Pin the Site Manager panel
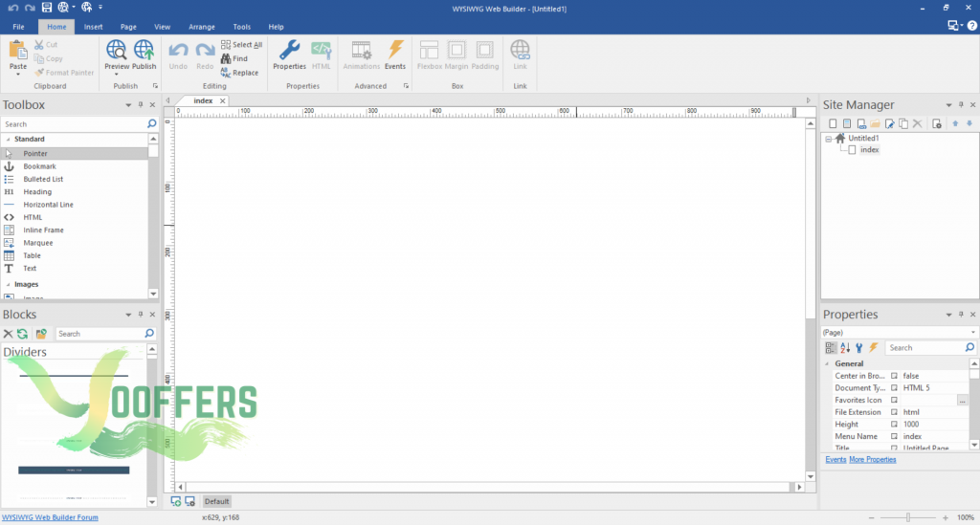The image size is (980, 525). 961,105
